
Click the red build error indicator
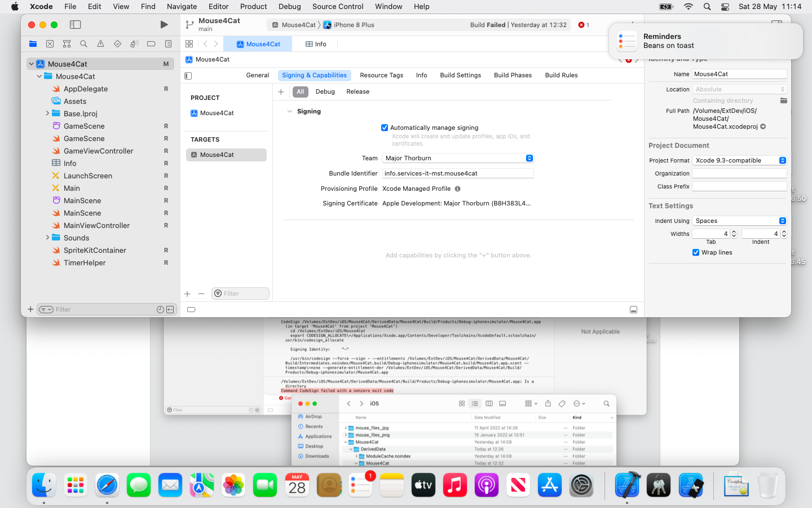coord(584,25)
